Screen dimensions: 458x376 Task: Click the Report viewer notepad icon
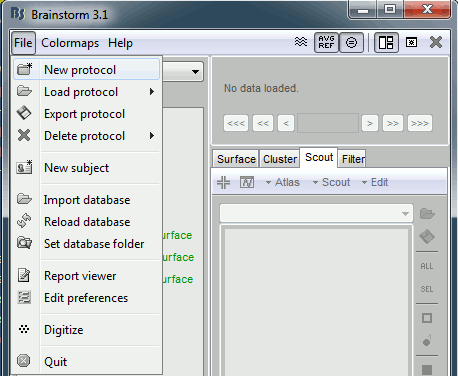tap(24, 275)
